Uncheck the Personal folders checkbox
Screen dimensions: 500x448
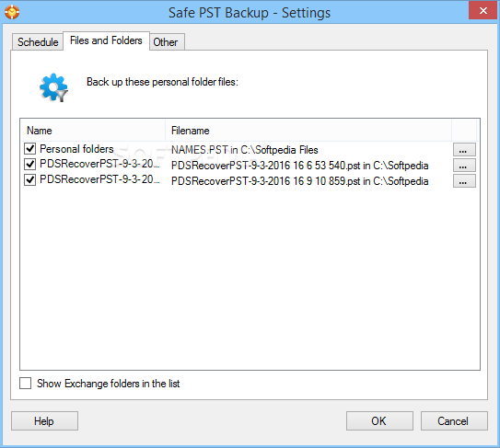tap(30, 148)
